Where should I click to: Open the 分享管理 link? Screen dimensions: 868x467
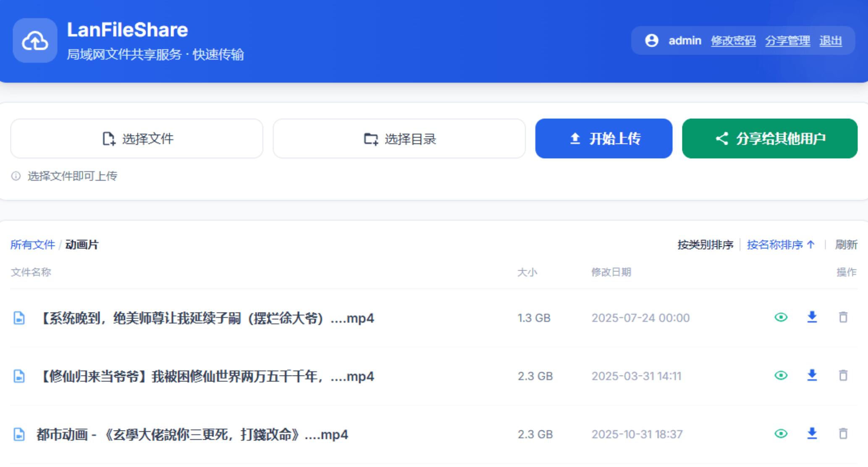[x=787, y=41]
